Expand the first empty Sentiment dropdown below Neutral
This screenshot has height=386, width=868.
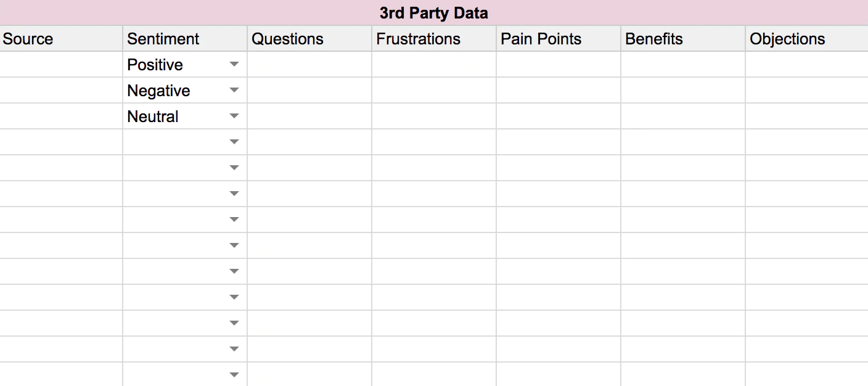[x=234, y=142]
